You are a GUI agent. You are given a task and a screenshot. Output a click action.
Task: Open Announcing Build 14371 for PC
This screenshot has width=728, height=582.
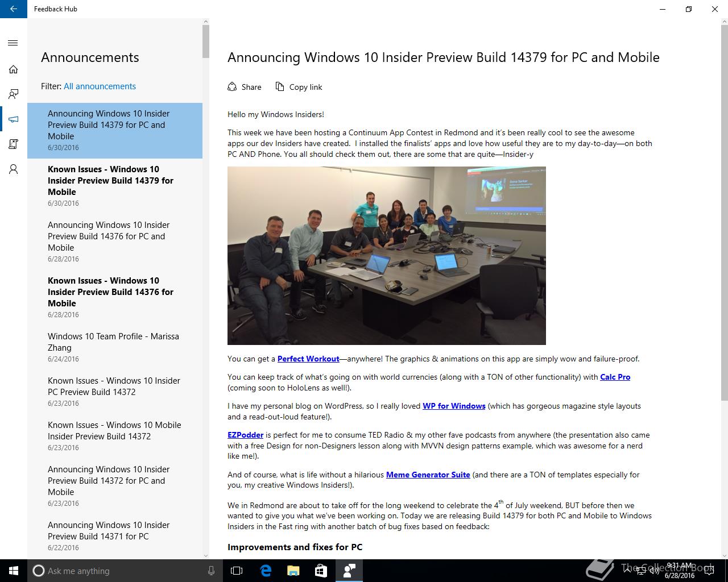115,536
